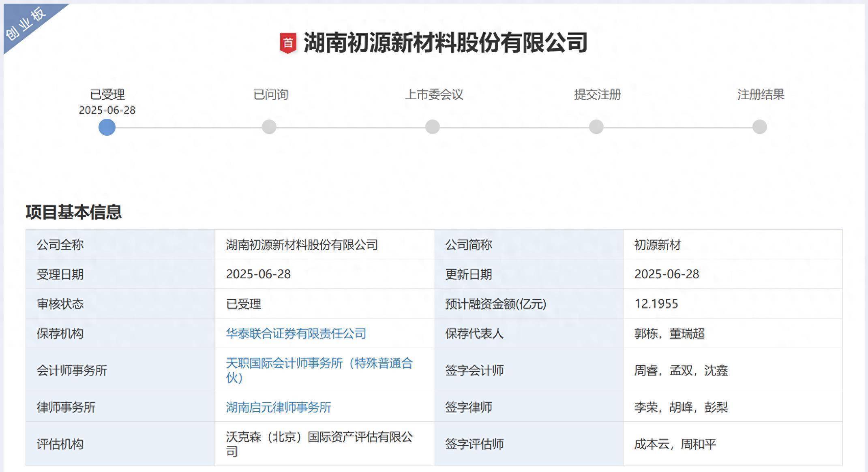The width and height of the screenshot is (868, 472).
Task: Click the 预计融资金额 value 12.1955
Action: 655,304
